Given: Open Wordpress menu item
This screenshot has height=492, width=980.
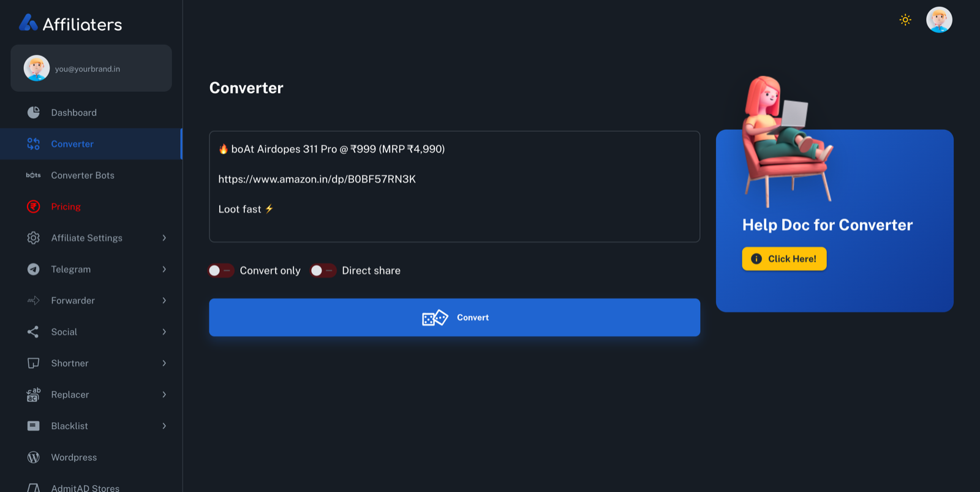Looking at the screenshot, I should tap(91, 457).
